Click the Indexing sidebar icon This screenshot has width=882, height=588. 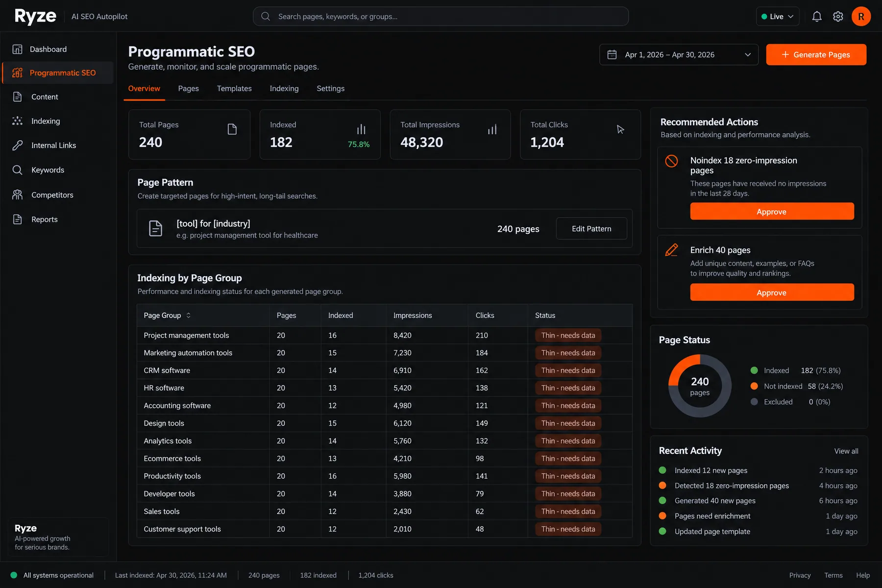coord(18,121)
